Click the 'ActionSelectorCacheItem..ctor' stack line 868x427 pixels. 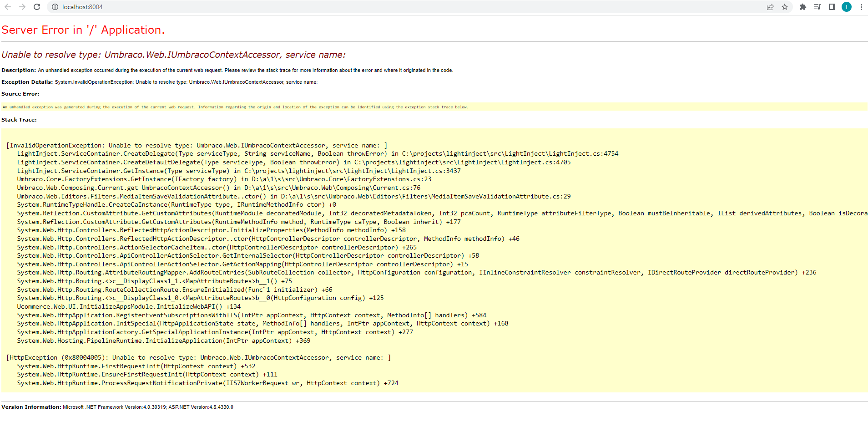coord(217,248)
